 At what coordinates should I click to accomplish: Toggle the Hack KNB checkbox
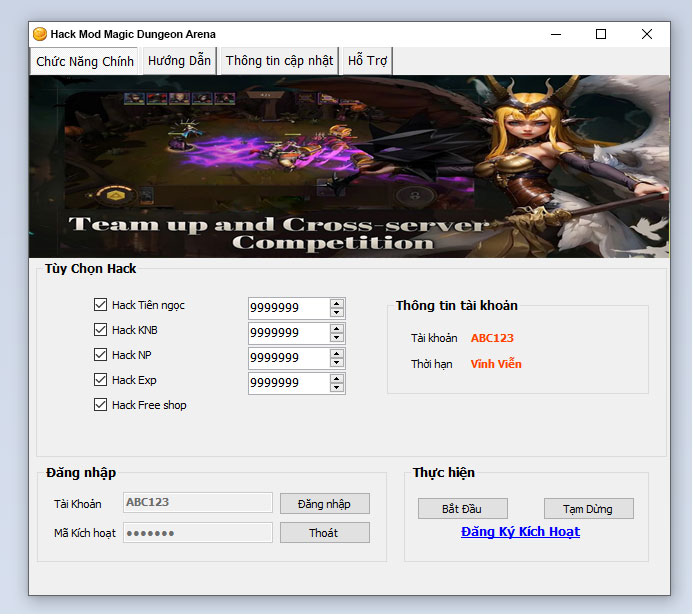point(100,330)
